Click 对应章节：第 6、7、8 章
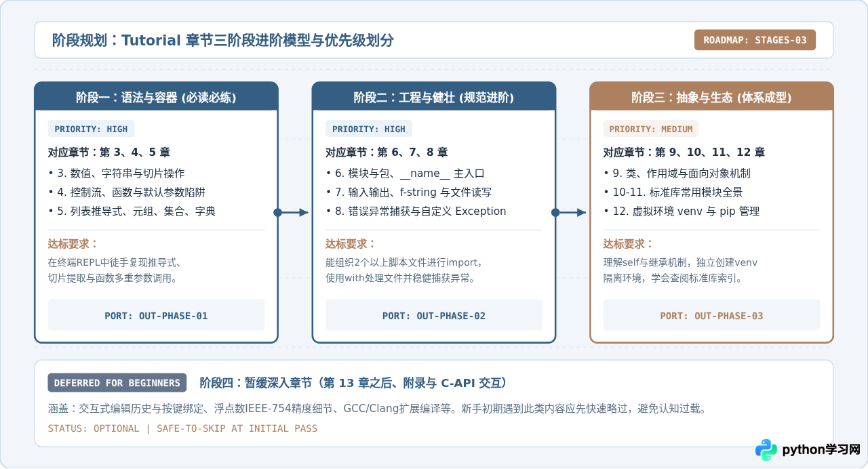The width and height of the screenshot is (868, 469). click(387, 152)
